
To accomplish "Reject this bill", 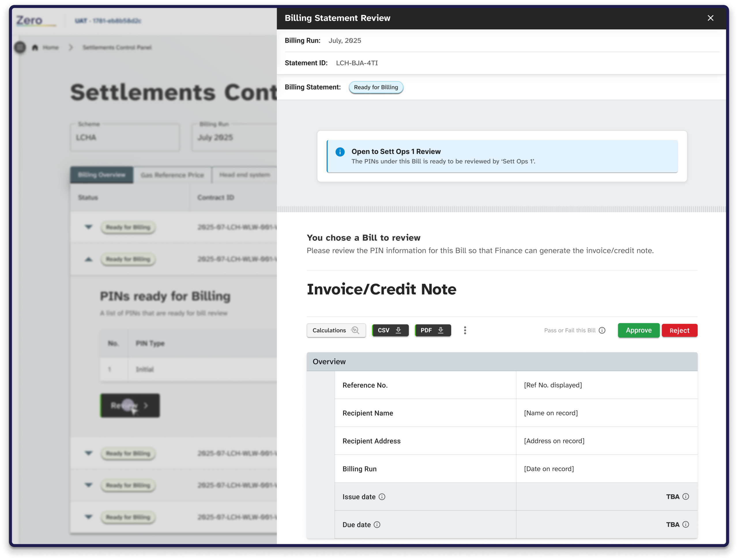I will click(x=679, y=330).
